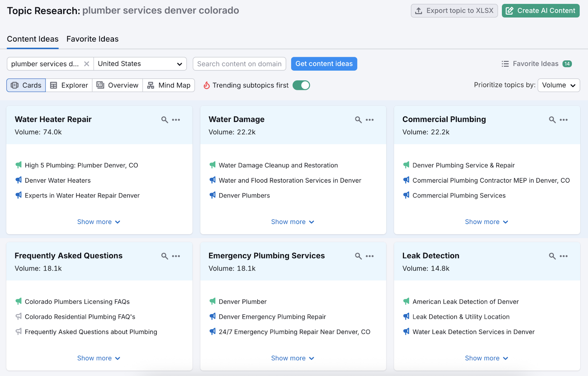Open the Favorite Ideas list icon
This screenshot has width=588, height=376.
[505, 64]
